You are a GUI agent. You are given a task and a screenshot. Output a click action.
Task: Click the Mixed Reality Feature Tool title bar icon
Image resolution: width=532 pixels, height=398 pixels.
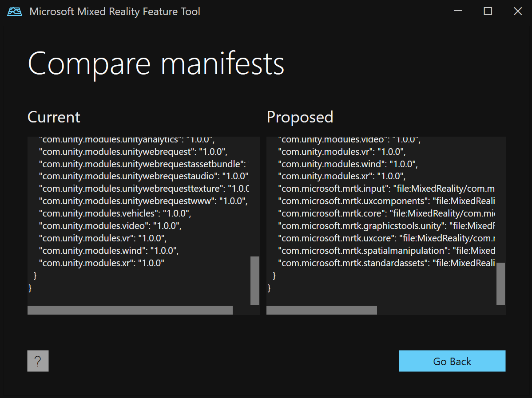pyautogui.click(x=15, y=12)
